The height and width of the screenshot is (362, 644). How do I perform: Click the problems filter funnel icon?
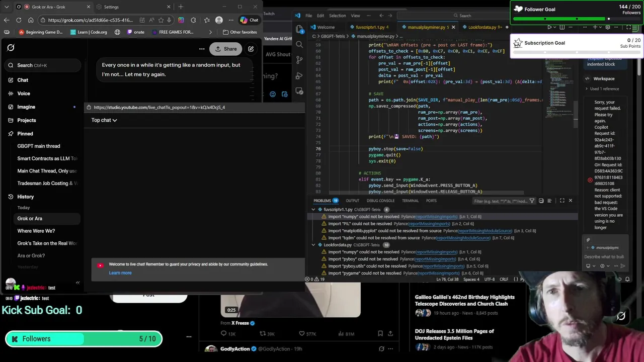[532, 201]
